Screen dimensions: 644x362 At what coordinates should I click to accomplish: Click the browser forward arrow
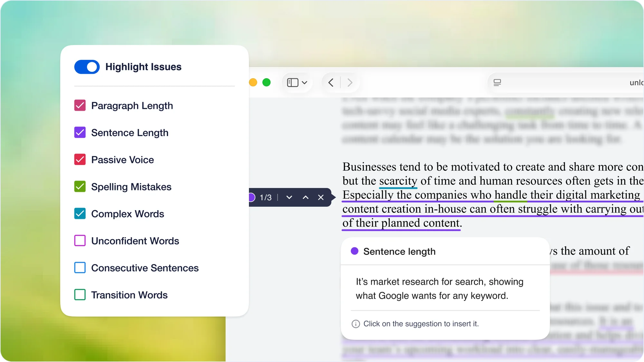350,83
